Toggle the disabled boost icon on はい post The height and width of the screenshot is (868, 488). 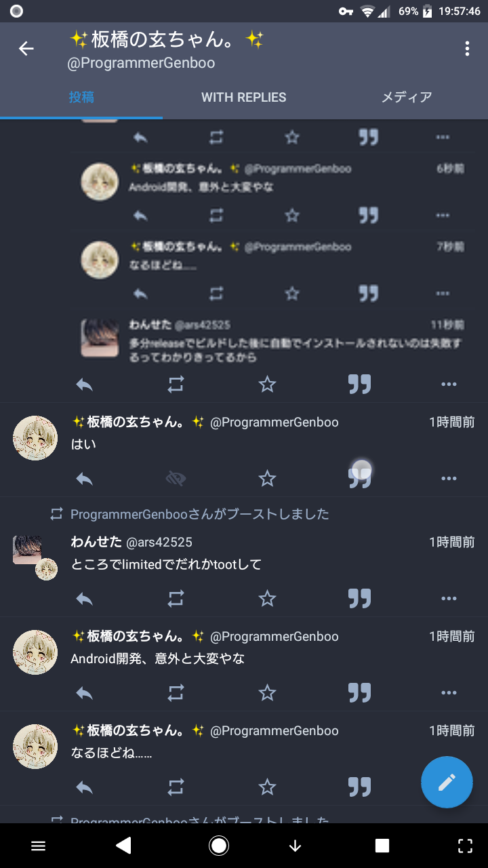pyautogui.click(x=176, y=479)
